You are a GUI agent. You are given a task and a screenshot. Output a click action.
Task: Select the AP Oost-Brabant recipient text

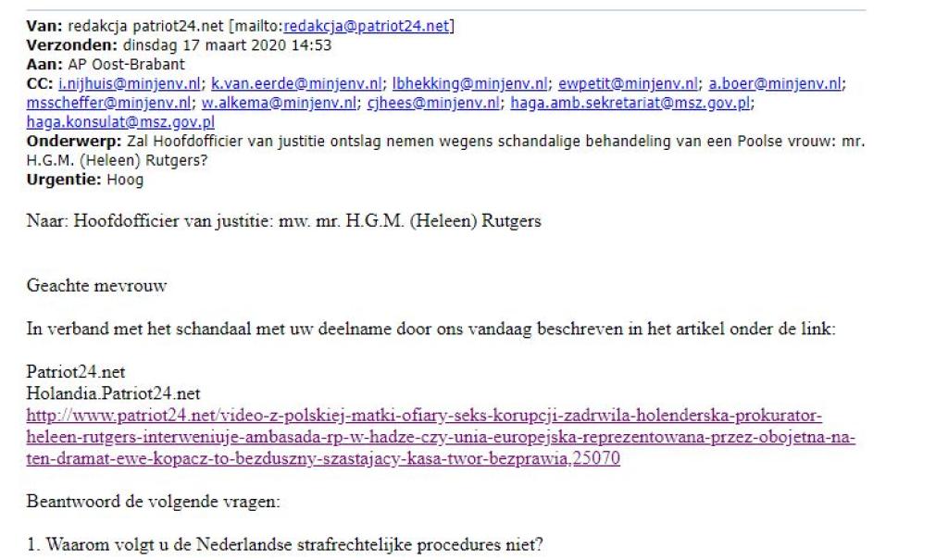click(126, 65)
